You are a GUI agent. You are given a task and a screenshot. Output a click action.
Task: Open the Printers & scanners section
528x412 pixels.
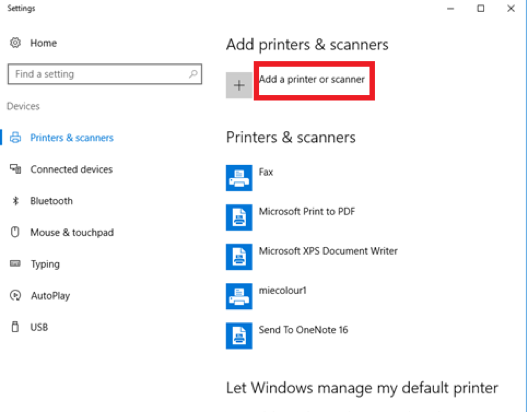coord(72,138)
